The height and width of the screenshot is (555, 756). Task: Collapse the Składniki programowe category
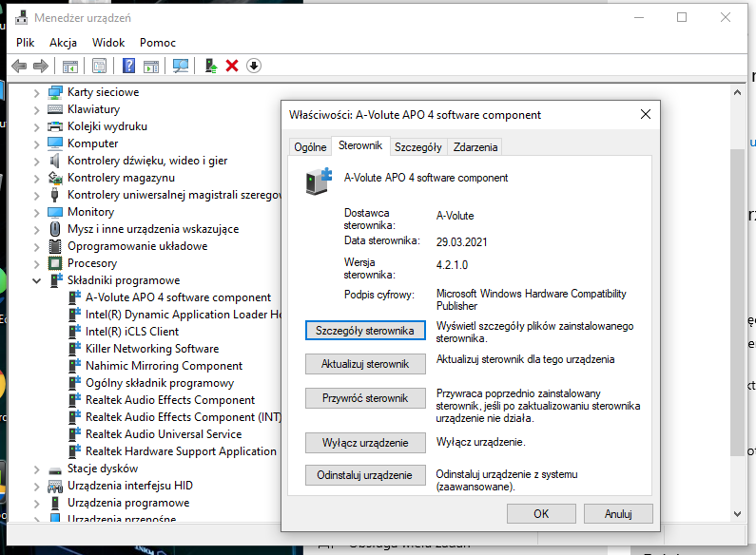click(x=37, y=281)
